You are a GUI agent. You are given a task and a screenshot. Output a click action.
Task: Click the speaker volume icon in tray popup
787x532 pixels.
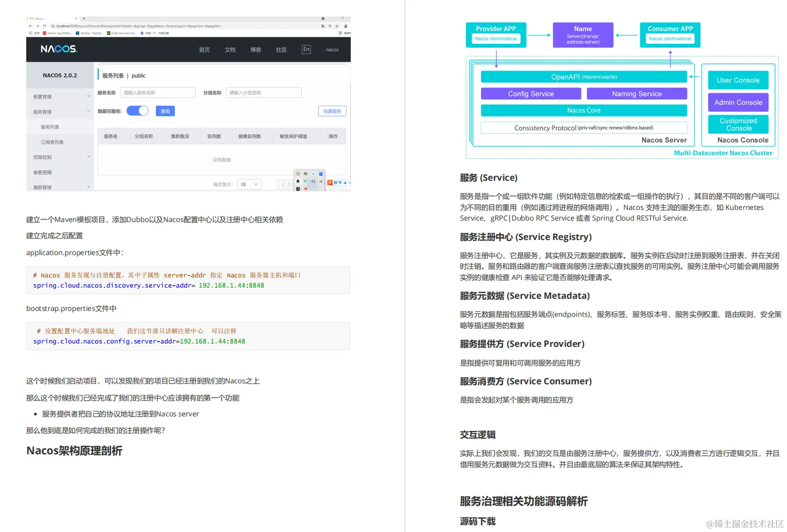(313, 181)
